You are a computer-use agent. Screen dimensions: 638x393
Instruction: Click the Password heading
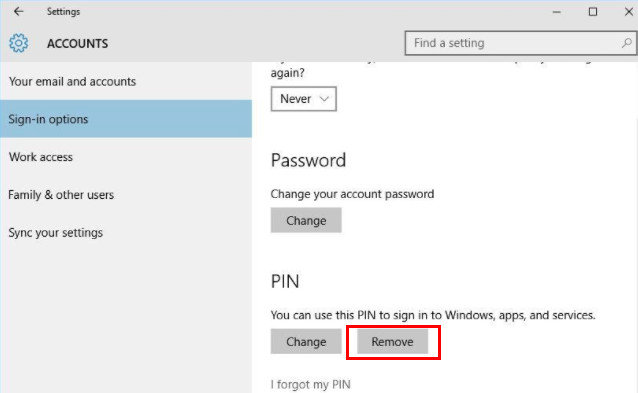pos(308,160)
